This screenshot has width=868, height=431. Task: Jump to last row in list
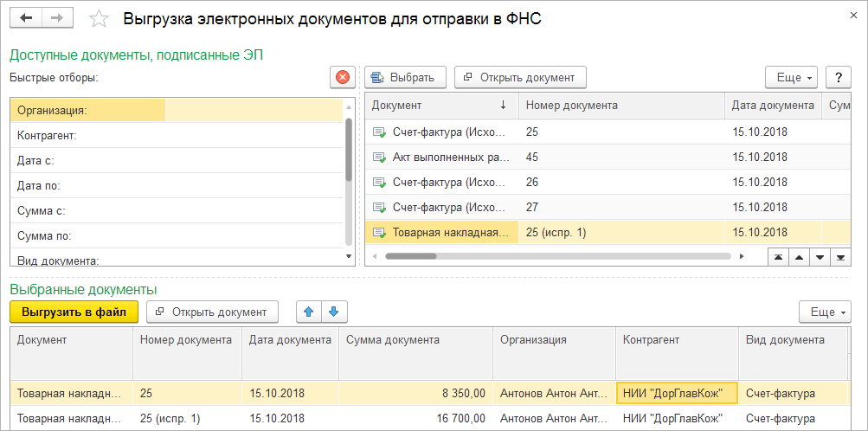tap(839, 257)
